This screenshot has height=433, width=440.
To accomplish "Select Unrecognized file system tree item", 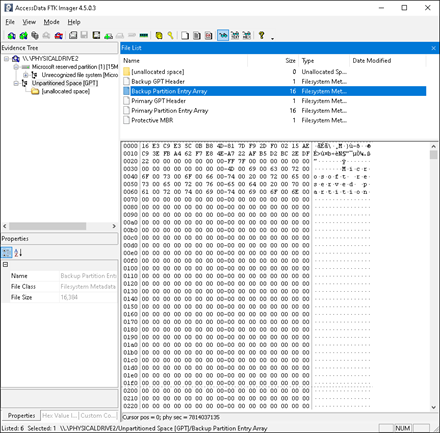I will point(79,75).
